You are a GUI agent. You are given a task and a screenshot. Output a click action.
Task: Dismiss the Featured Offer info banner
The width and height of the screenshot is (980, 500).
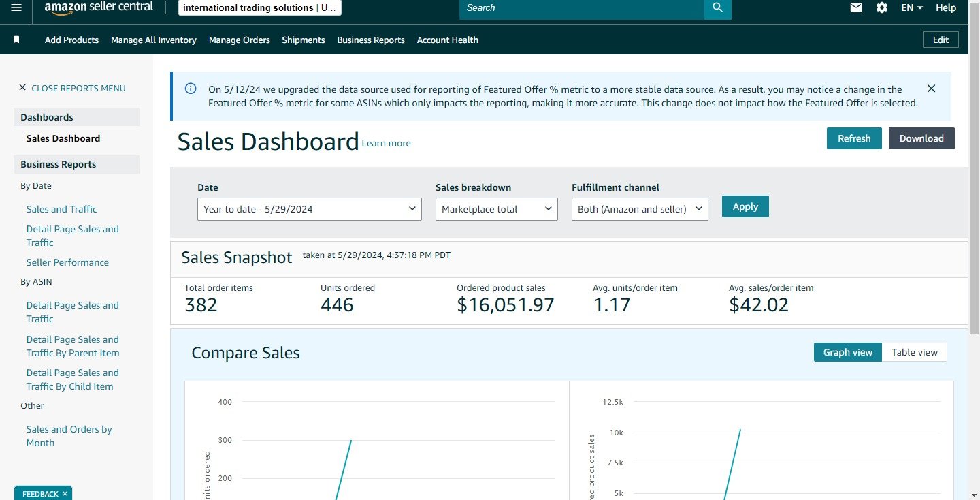pos(931,89)
